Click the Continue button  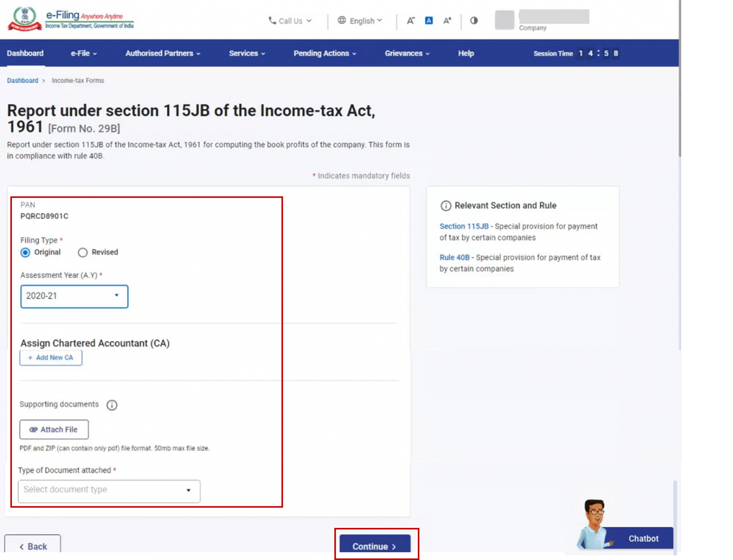(376, 546)
